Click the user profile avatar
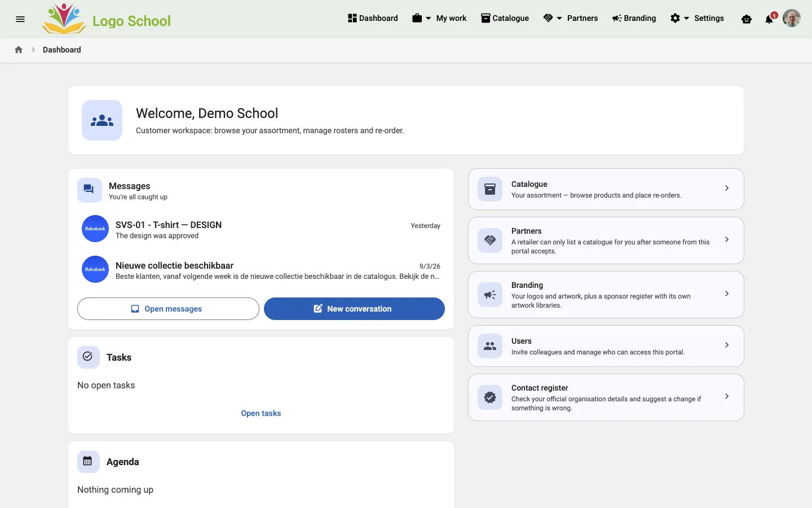Viewport: 812px width, 508px height. click(792, 18)
